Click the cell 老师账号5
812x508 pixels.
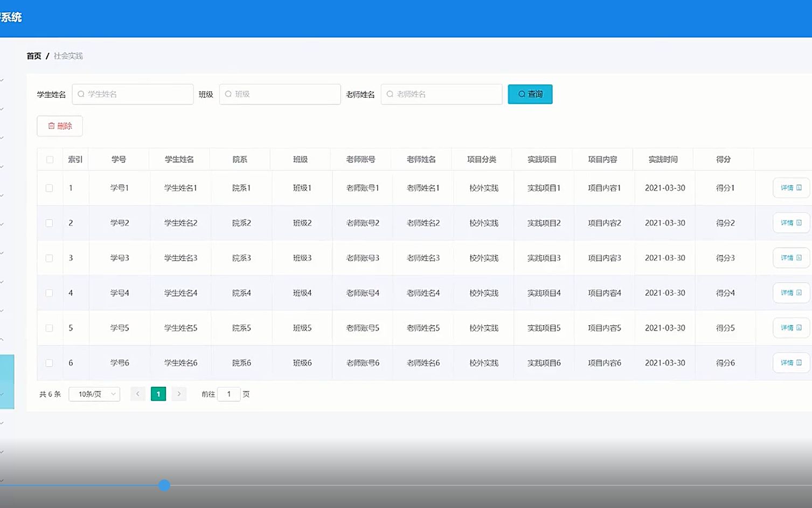(363, 328)
